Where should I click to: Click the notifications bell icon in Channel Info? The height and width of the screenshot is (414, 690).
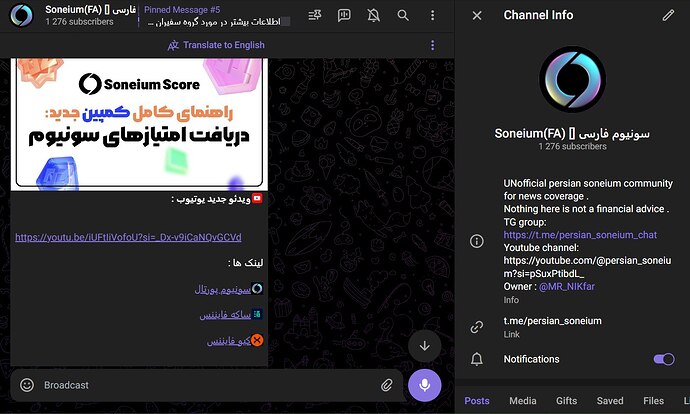pos(477,359)
